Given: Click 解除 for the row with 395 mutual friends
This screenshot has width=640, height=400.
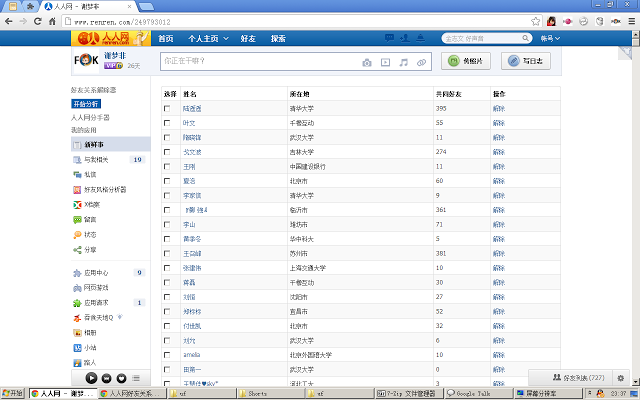Looking at the screenshot, I should pos(499,109).
